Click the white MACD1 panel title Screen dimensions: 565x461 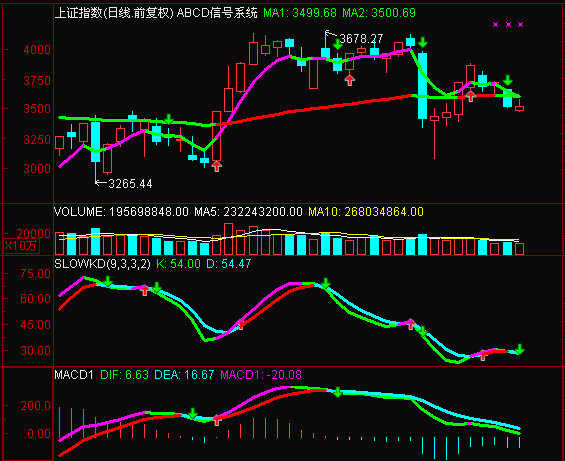point(74,375)
